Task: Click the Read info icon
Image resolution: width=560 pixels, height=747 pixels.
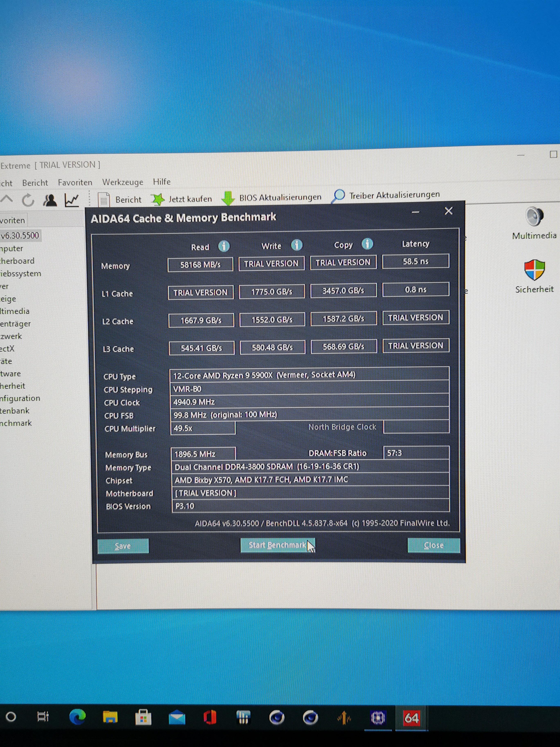Action: (x=224, y=246)
